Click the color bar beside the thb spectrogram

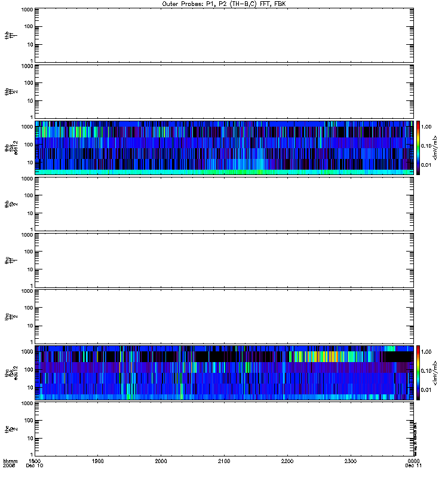coord(418,148)
